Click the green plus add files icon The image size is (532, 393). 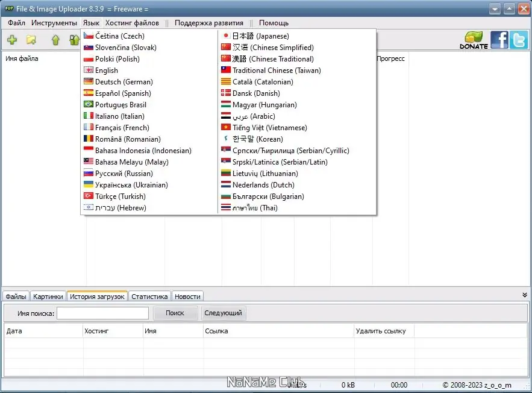click(x=12, y=40)
